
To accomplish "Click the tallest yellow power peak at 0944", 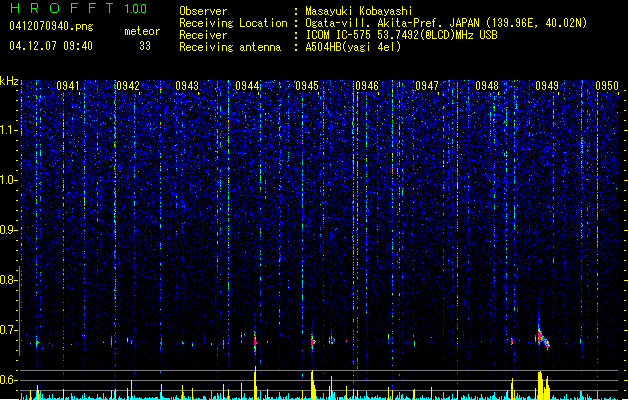I will tap(255, 382).
